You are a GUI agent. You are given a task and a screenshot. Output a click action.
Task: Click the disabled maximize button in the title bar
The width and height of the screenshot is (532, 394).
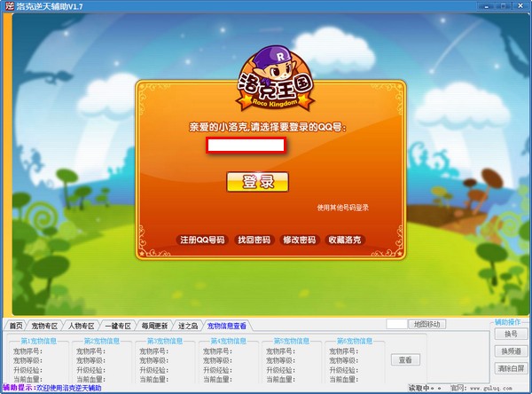[x=504, y=6]
